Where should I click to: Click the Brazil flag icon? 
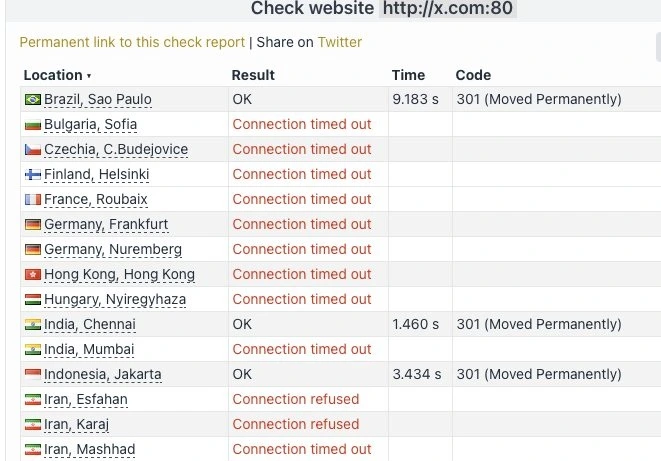point(32,100)
